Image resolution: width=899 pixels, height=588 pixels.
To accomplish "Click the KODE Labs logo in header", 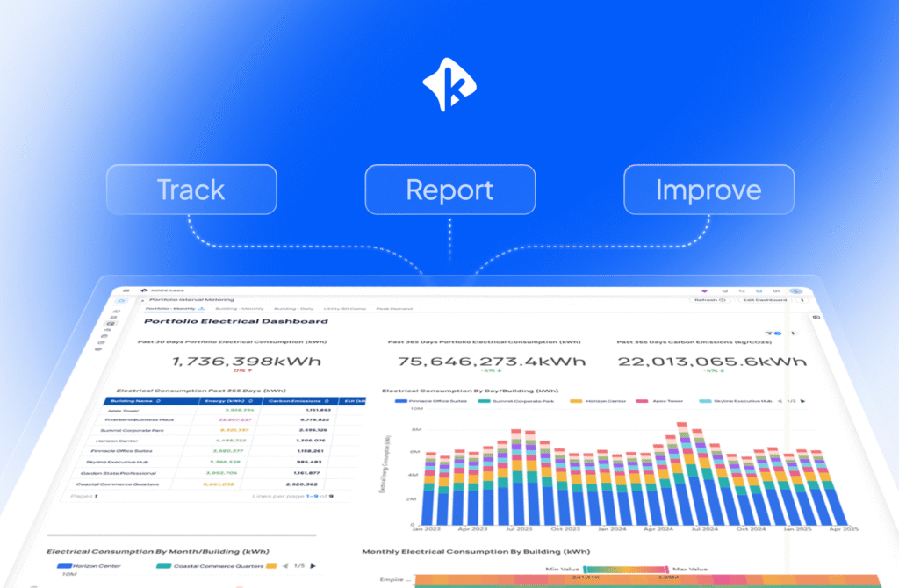I will [144, 290].
